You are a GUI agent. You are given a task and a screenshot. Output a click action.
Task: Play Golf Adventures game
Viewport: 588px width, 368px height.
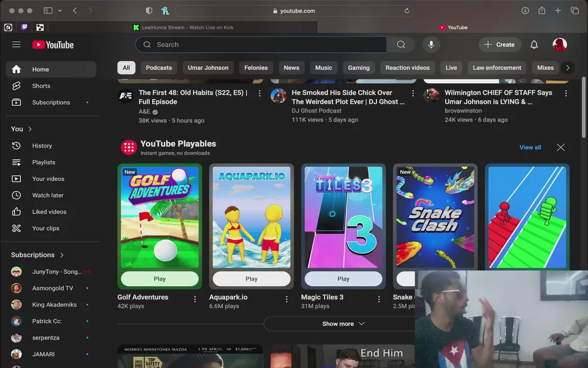pos(159,279)
